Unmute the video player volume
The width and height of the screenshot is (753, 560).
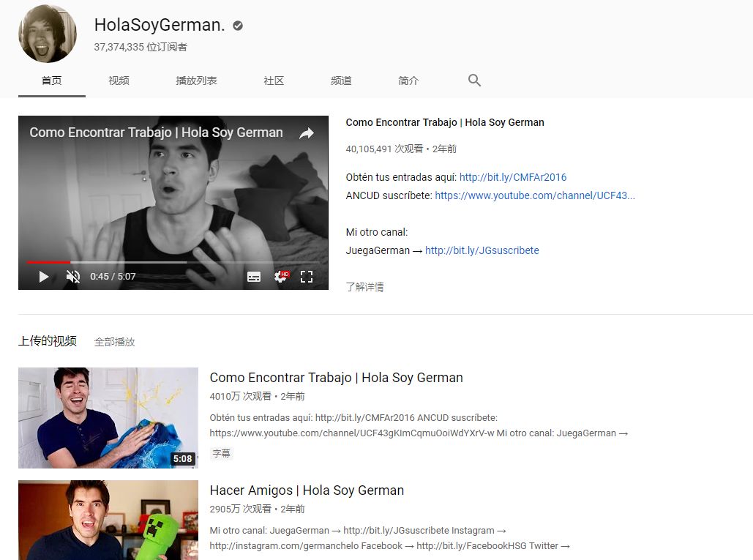click(x=73, y=277)
